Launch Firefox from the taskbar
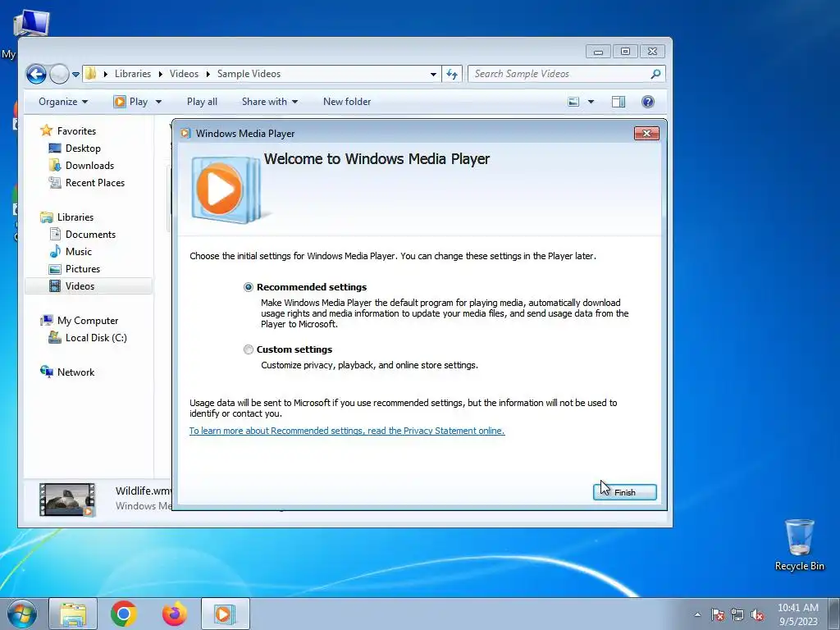 tap(175, 614)
